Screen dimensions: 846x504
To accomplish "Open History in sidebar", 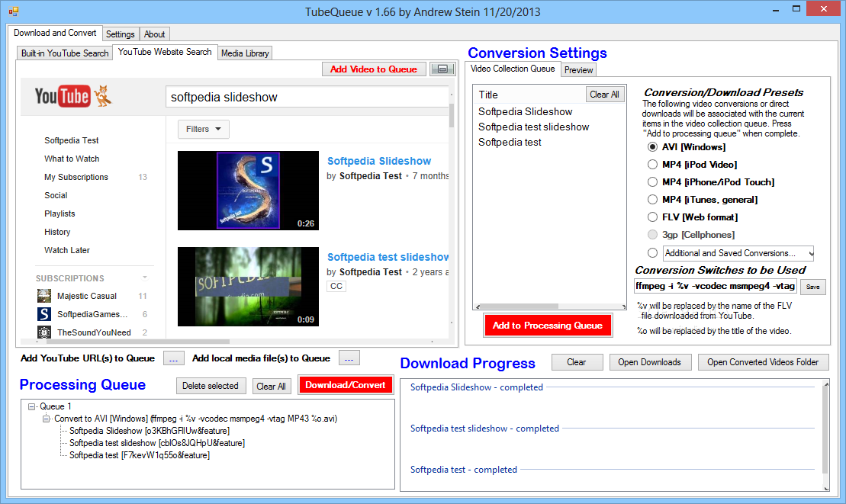I will [57, 232].
